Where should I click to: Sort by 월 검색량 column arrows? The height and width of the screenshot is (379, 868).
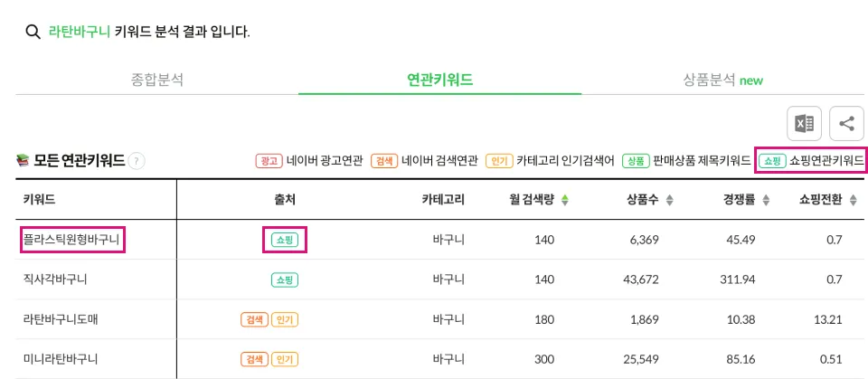tap(564, 201)
